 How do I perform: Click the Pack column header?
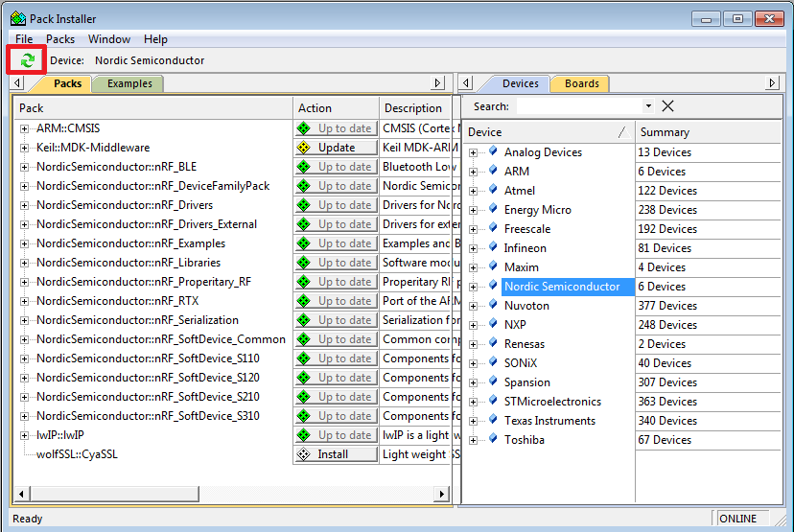154,107
